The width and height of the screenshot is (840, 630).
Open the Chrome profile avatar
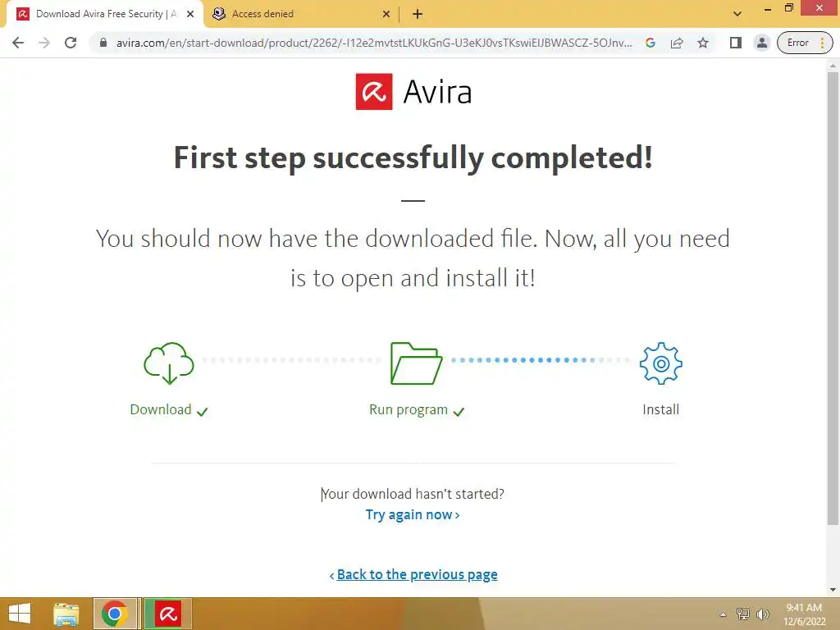761,43
